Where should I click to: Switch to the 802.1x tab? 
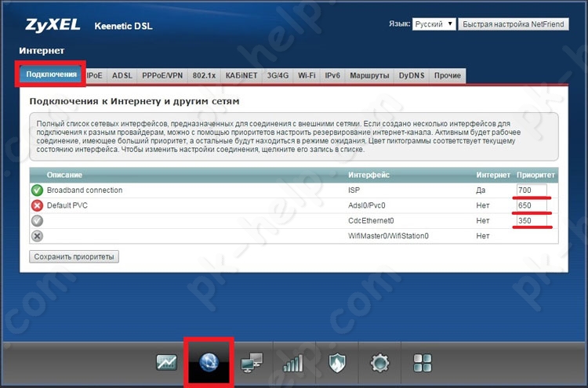[205, 76]
